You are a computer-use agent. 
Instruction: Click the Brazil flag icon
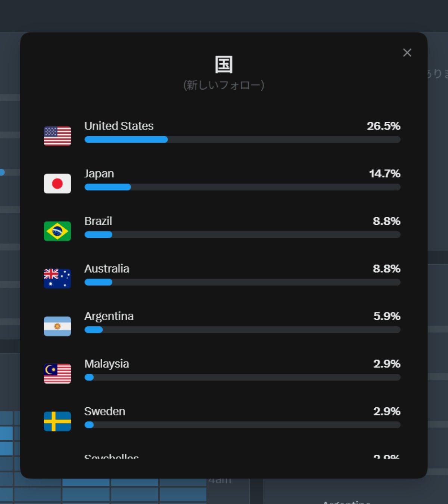click(x=57, y=231)
